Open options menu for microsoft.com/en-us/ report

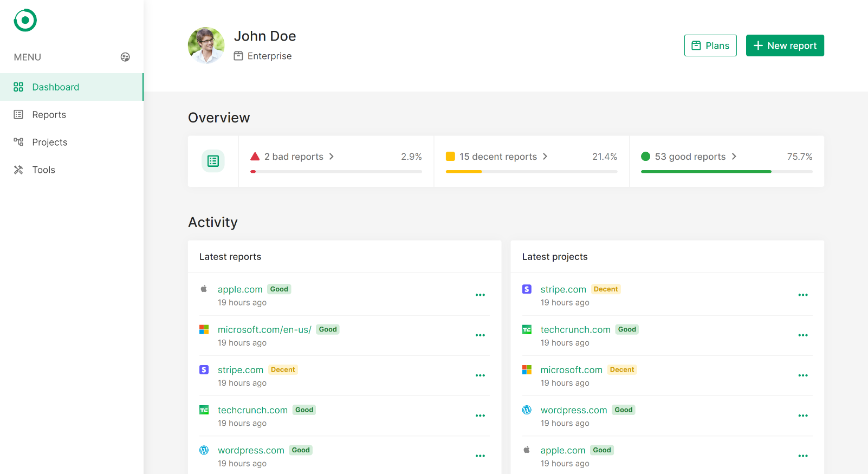480,335
